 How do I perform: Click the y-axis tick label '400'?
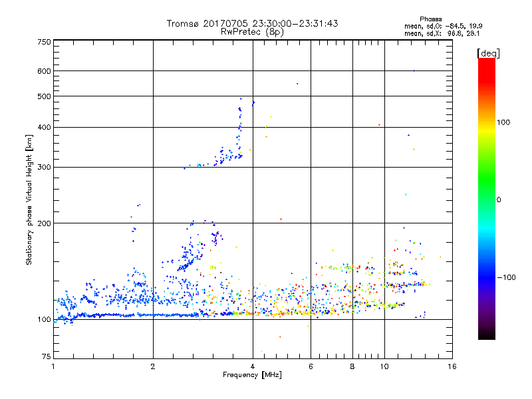tap(44, 127)
